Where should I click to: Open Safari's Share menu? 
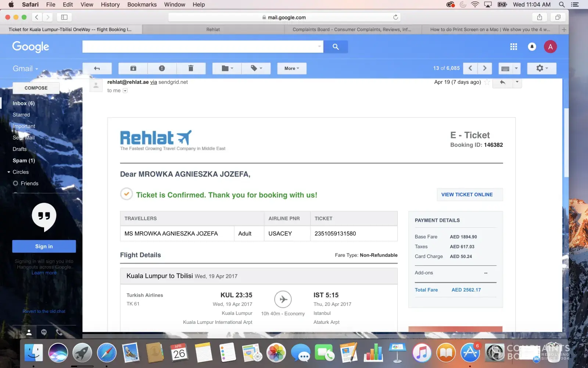539,17
